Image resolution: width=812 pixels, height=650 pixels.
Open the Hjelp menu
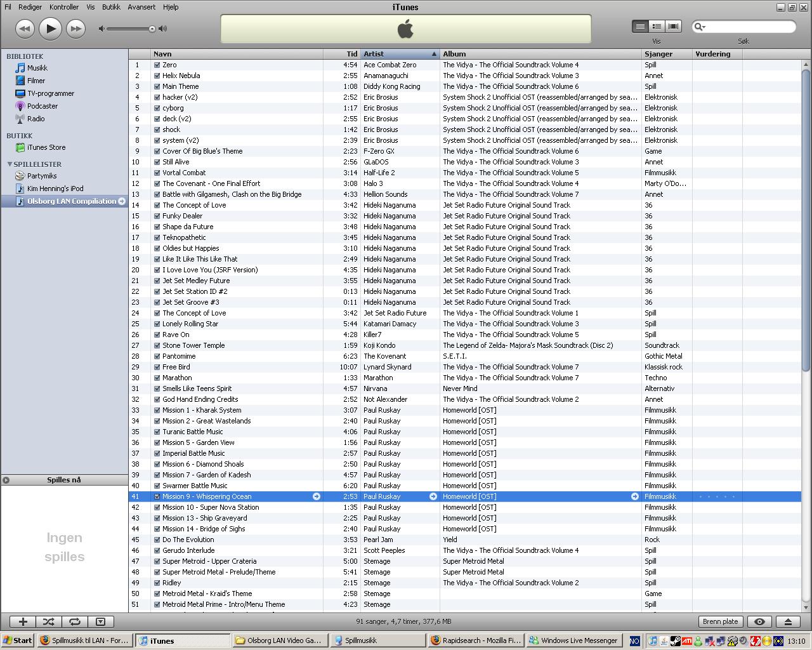tap(171, 7)
